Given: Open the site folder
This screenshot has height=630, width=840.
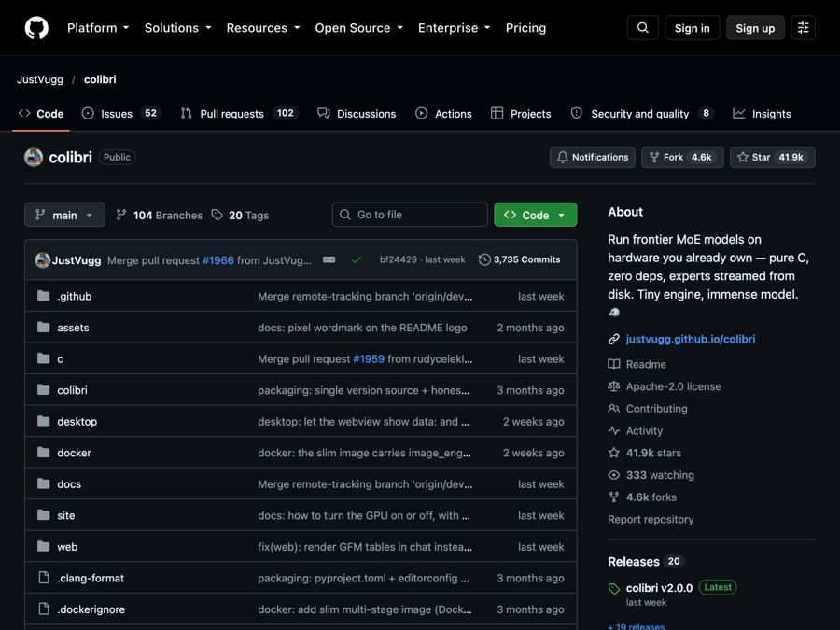Looking at the screenshot, I should [x=66, y=515].
